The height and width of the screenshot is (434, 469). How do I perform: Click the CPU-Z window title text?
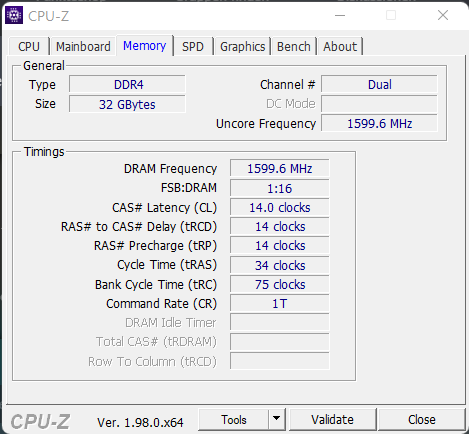pos(49,16)
